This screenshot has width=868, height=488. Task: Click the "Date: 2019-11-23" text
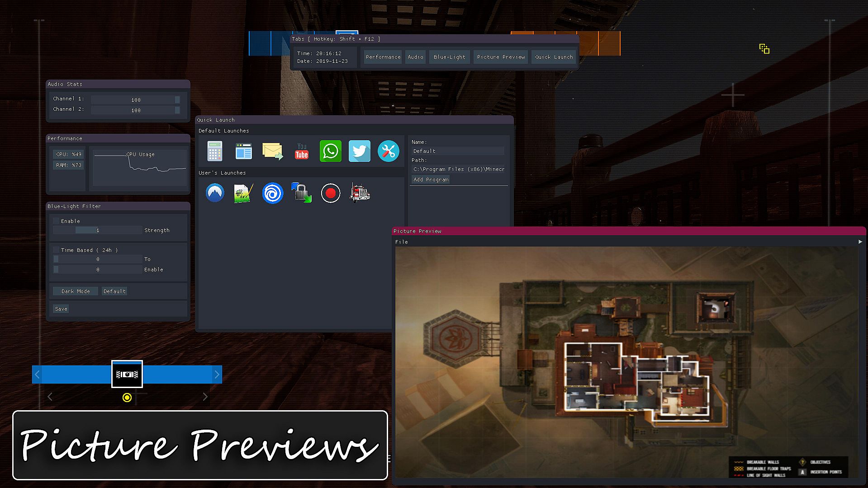point(323,61)
